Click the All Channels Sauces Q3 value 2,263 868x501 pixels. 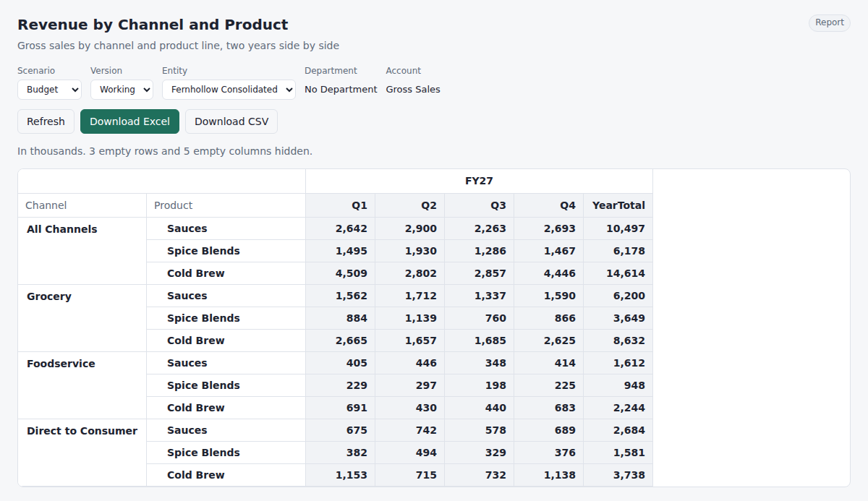point(480,228)
